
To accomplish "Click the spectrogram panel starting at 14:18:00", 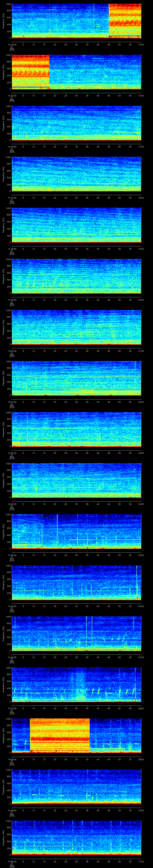I will pyautogui.click(x=76, y=225).
